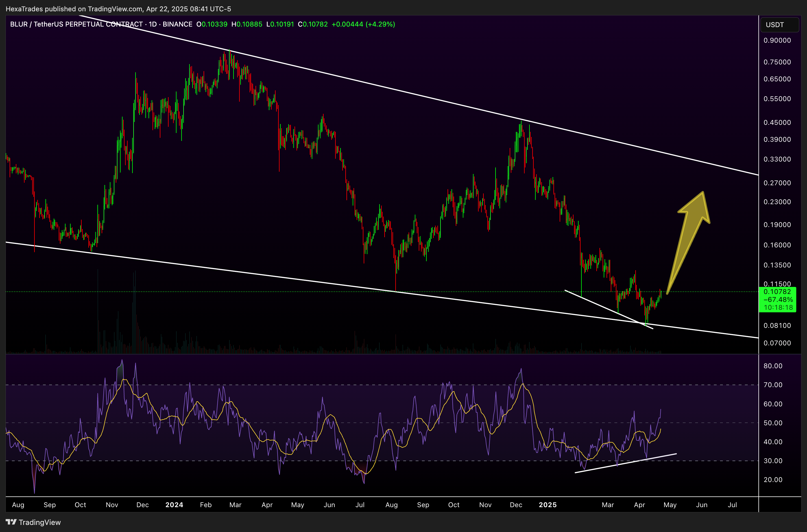The height and width of the screenshot is (532, 807).
Task: Click the Dec label left of 2025
Action: click(516, 505)
